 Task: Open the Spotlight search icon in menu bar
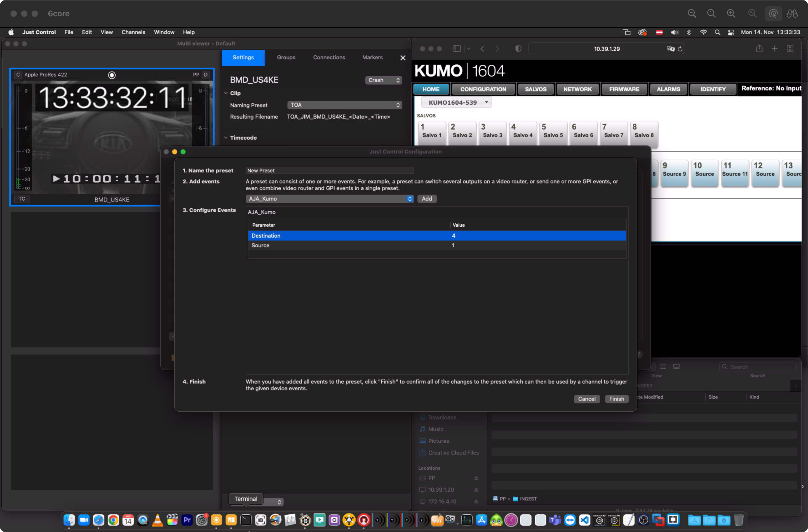point(717,32)
